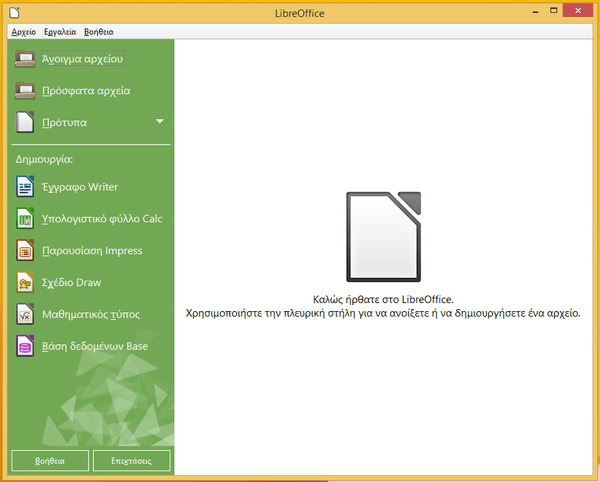Open the Αρχείο menu
The width and height of the screenshot is (600, 482).
[x=24, y=32]
